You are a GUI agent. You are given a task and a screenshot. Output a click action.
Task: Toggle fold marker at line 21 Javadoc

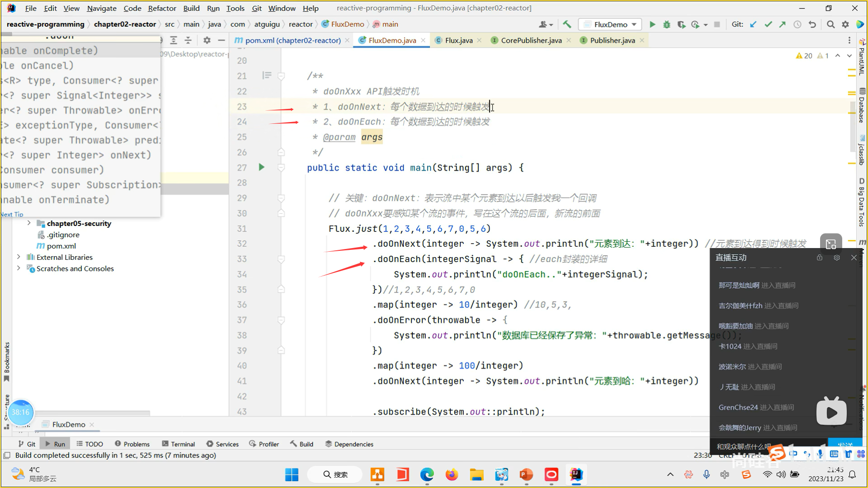click(281, 76)
